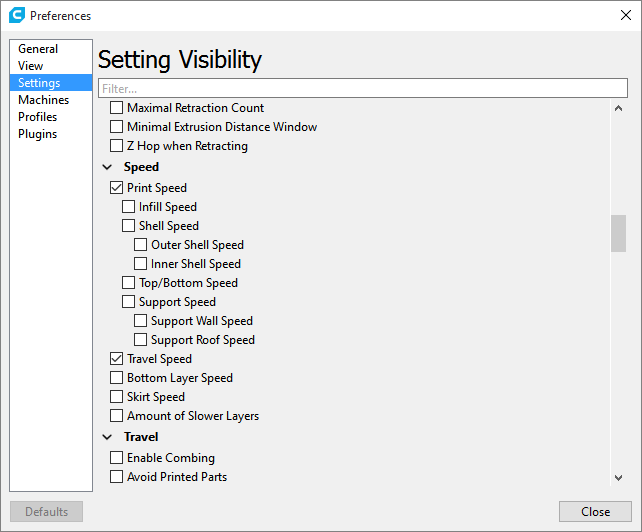
Task: Open the Profiles page
Action: click(x=37, y=117)
